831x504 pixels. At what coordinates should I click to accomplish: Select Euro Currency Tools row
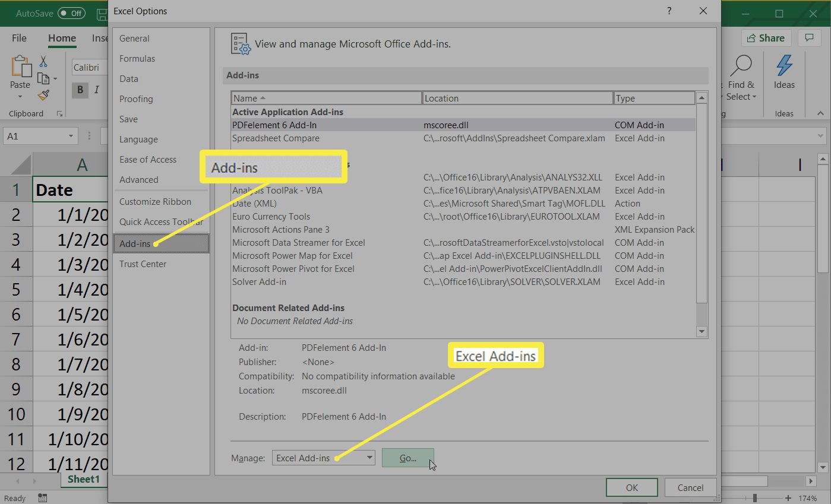(x=463, y=217)
